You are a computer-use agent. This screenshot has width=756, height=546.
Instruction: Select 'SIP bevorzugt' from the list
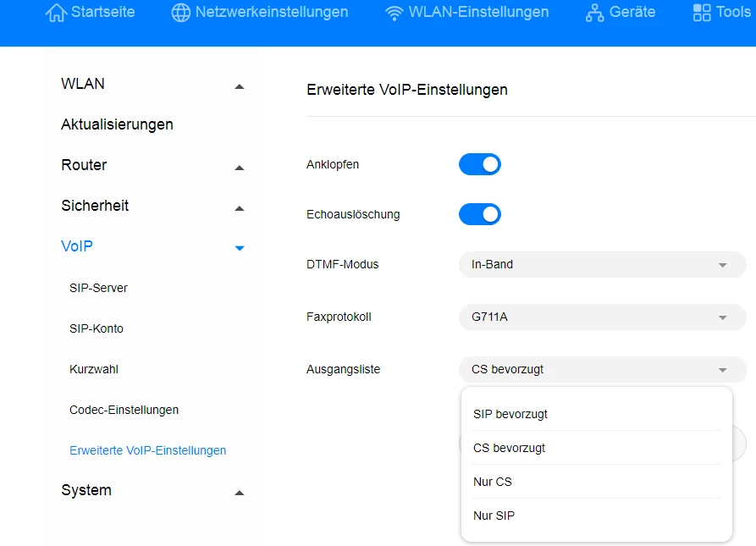point(510,414)
